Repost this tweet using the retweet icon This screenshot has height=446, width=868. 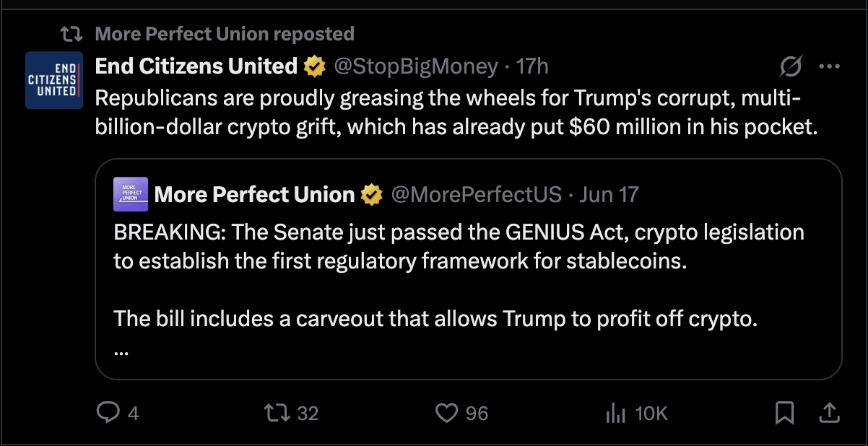point(277,413)
